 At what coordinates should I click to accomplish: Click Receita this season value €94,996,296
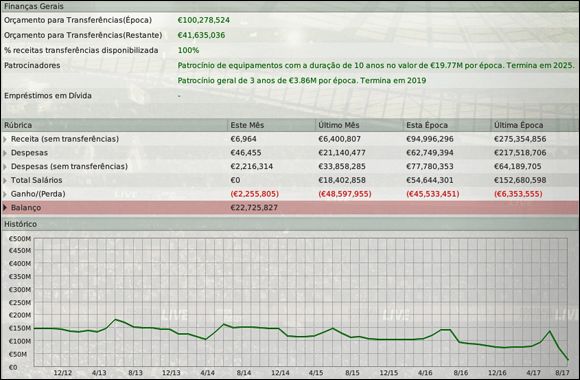pyautogui.click(x=430, y=139)
